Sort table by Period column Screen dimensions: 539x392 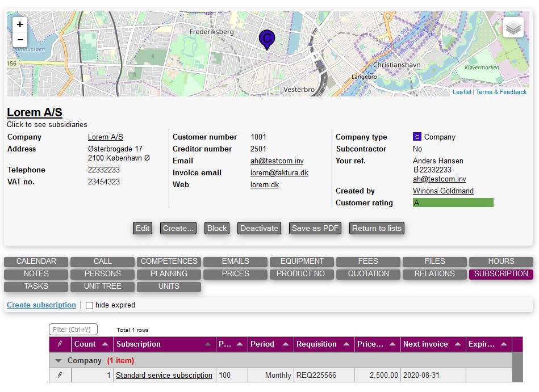(262, 344)
